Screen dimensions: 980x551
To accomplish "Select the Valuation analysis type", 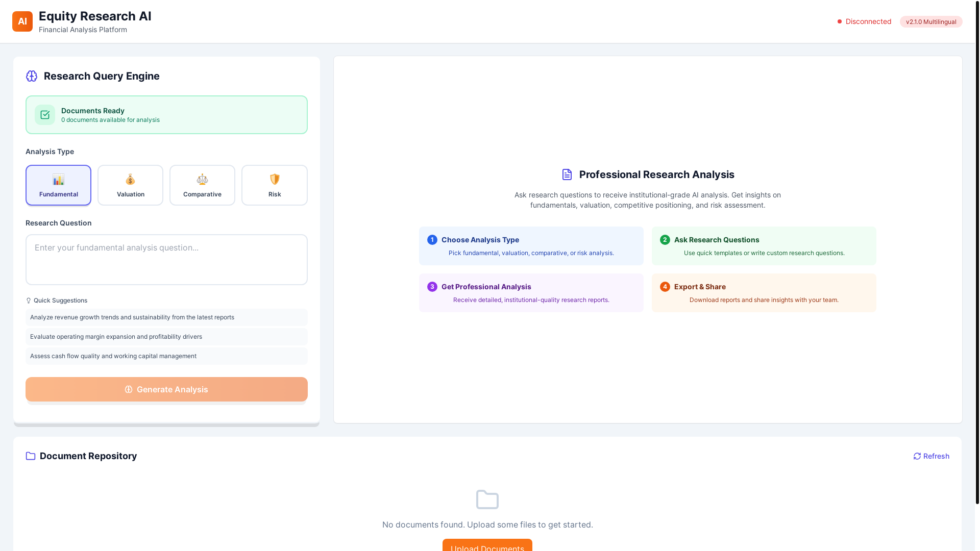I will point(130,185).
